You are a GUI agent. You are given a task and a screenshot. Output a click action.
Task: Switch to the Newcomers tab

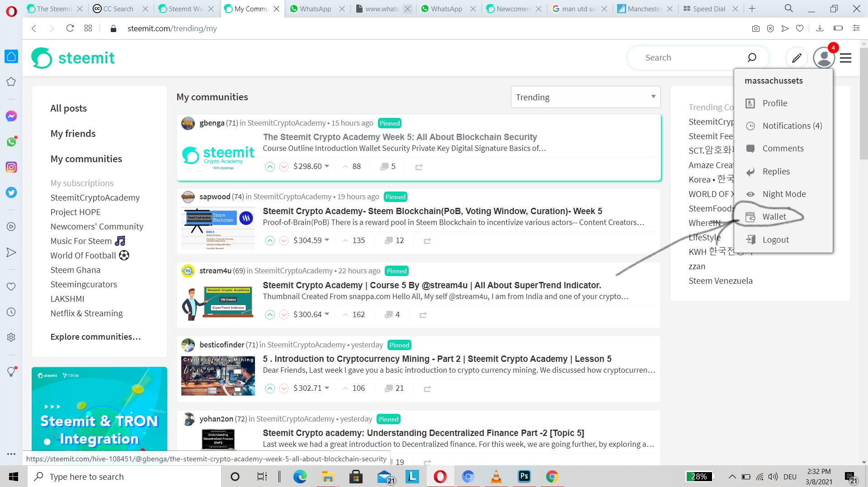(x=513, y=9)
